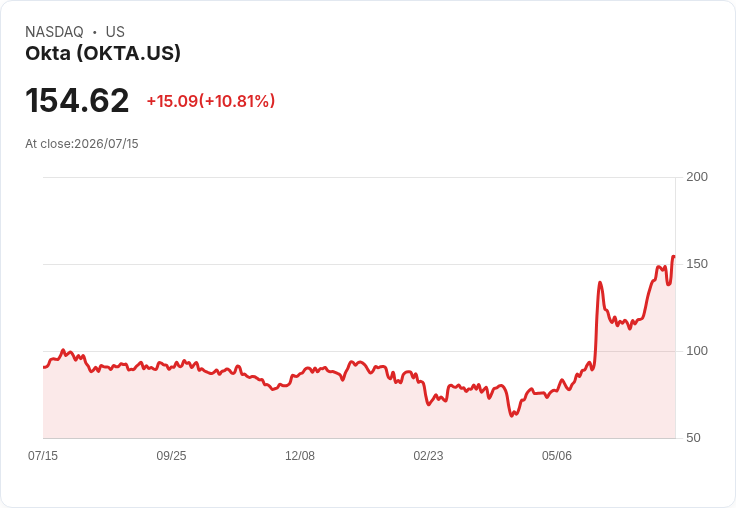
Task: Click the sharp price spike near 140
Action: click(600, 283)
